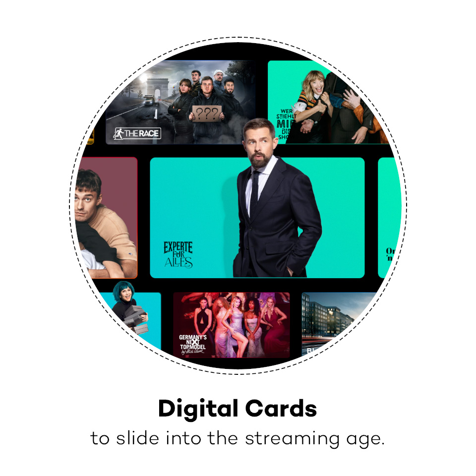Screen dimensions: 476x476
Task: Click the small yellow card edge at left
Action: pos(90,136)
